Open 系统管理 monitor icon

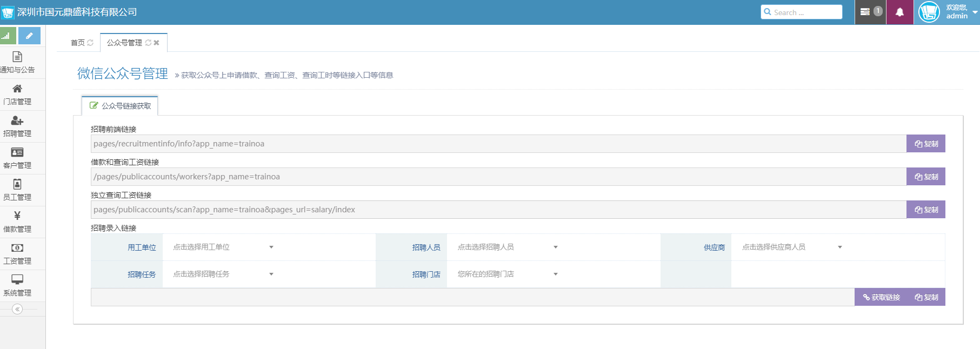pyautogui.click(x=17, y=279)
